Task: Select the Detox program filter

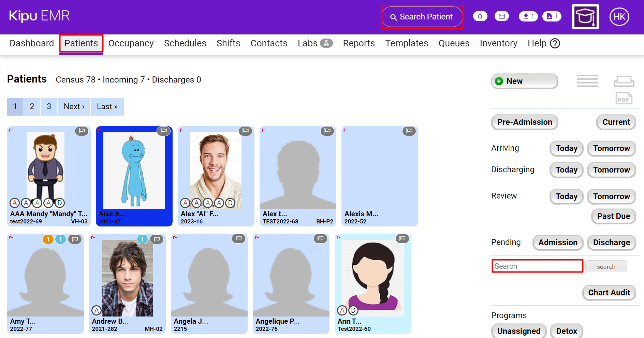Action: point(566,331)
